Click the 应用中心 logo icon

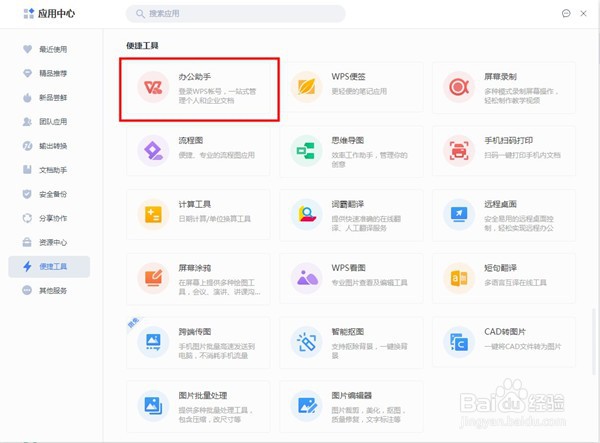point(29,13)
